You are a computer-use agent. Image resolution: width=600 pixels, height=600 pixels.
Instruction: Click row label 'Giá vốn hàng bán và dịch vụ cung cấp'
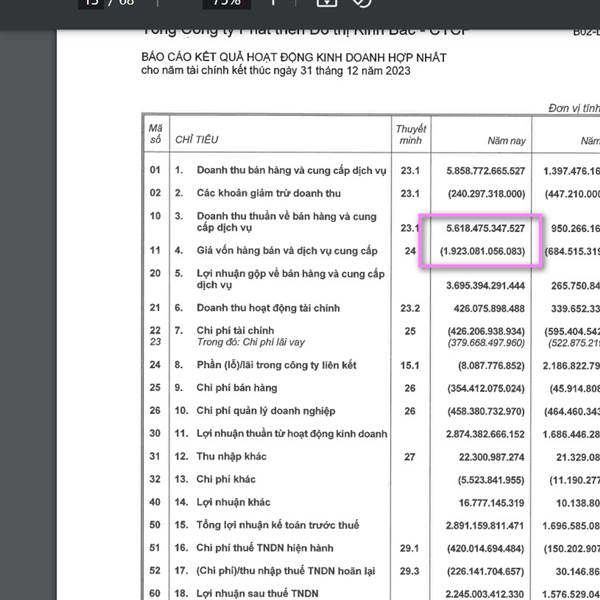click(x=287, y=251)
